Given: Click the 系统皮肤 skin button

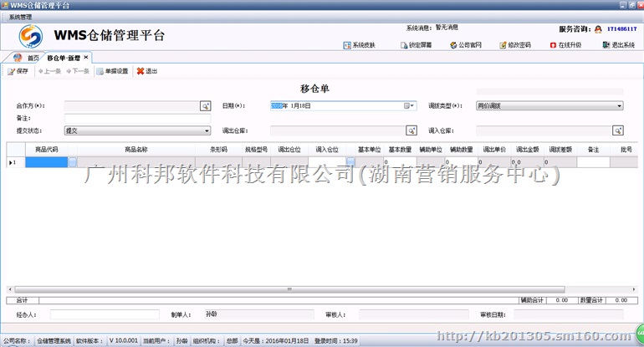Looking at the screenshot, I should click(360, 45).
